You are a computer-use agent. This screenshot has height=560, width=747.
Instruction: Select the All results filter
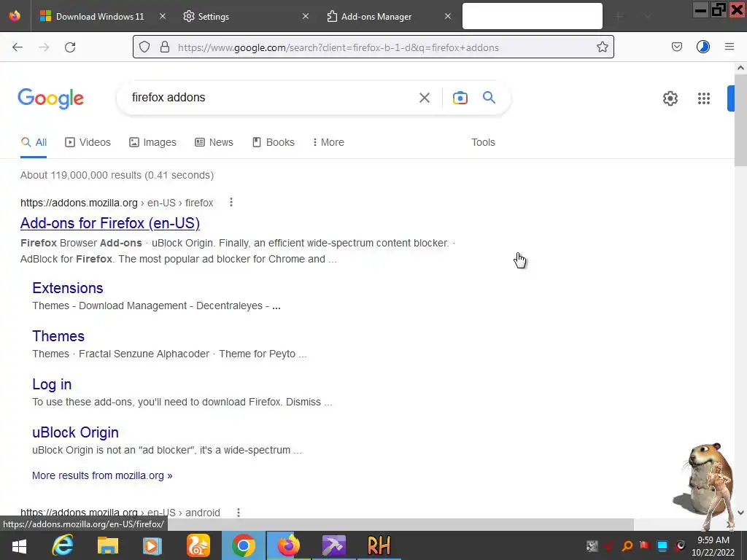pos(34,142)
